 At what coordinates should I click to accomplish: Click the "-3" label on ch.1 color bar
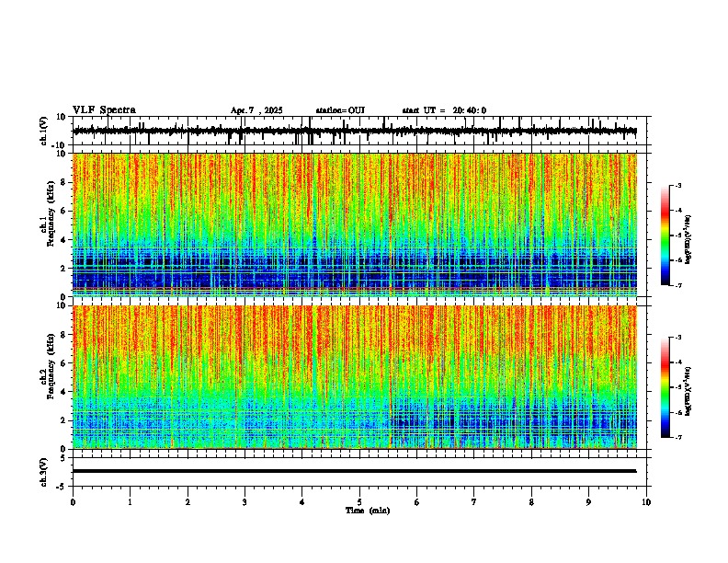pos(677,185)
